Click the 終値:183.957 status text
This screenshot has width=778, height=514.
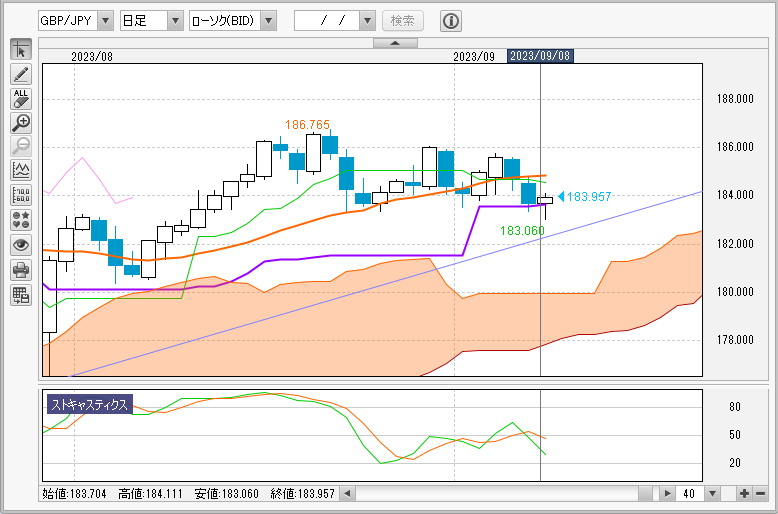pos(302,494)
